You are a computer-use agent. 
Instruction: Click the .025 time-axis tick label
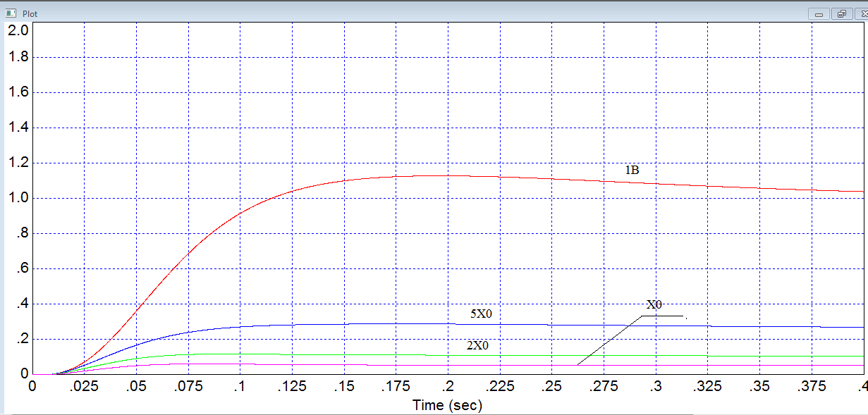(84, 386)
